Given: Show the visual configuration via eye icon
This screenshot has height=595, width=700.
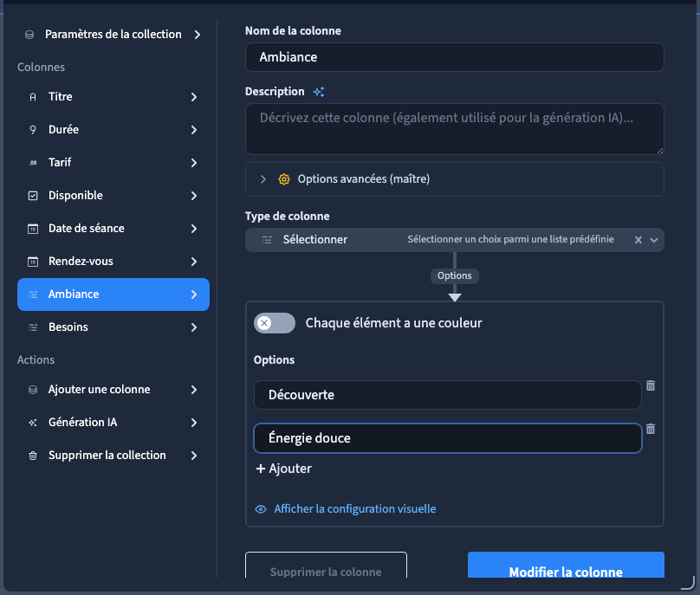Looking at the screenshot, I should click(261, 509).
